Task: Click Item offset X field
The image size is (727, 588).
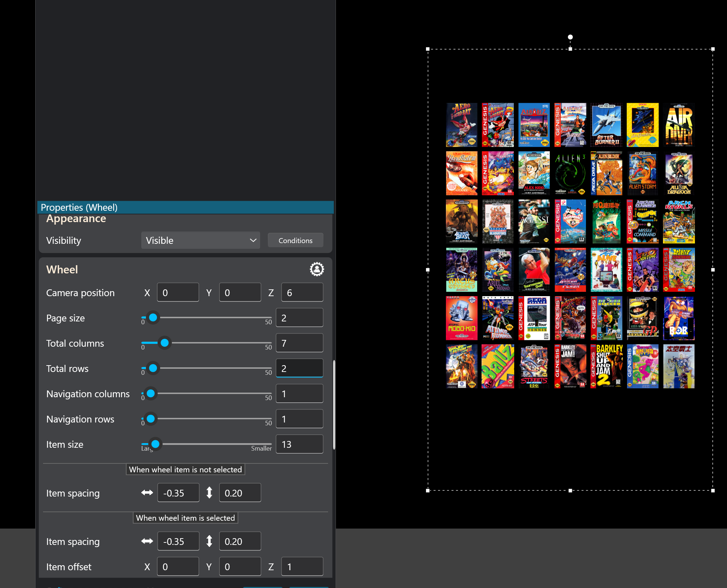Action: (x=178, y=567)
